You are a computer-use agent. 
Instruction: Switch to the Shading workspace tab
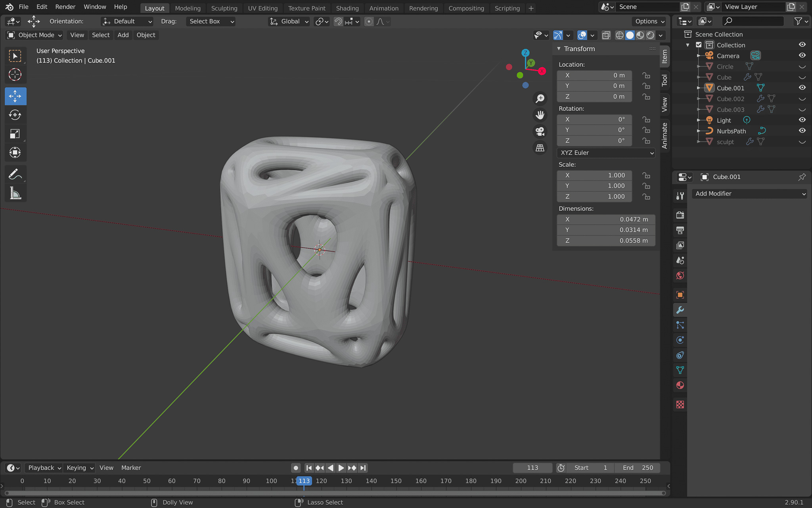pos(347,8)
